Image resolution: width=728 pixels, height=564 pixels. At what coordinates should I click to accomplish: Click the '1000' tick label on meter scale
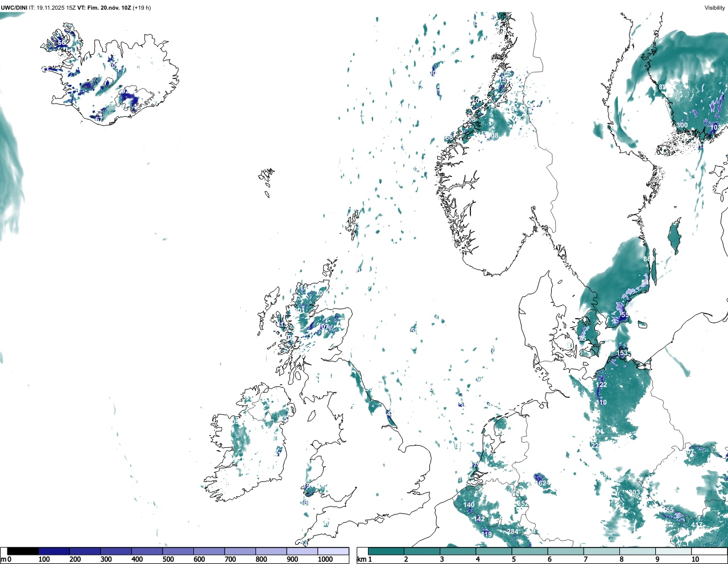pyautogui.click(x=325, y=559)
